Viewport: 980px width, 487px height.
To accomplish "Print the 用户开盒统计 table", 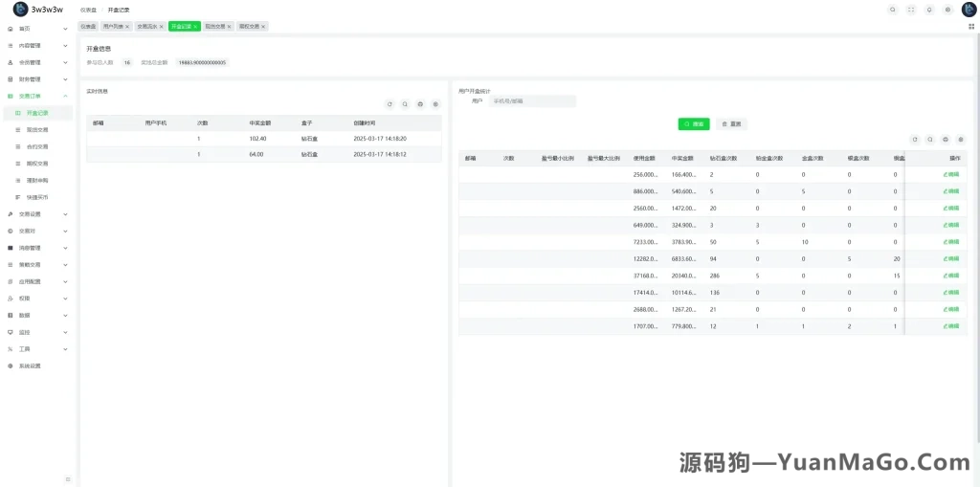I will click(946, 140).
